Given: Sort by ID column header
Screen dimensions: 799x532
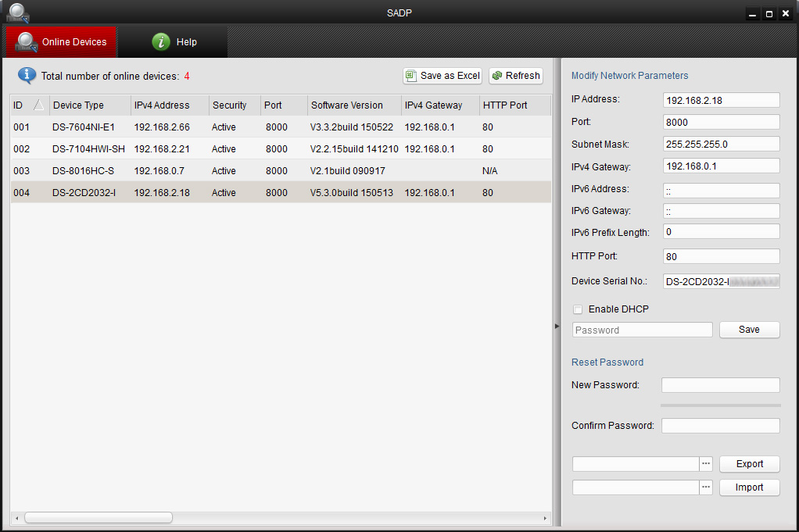Looking at the screenshot, I should coord(30,105).
